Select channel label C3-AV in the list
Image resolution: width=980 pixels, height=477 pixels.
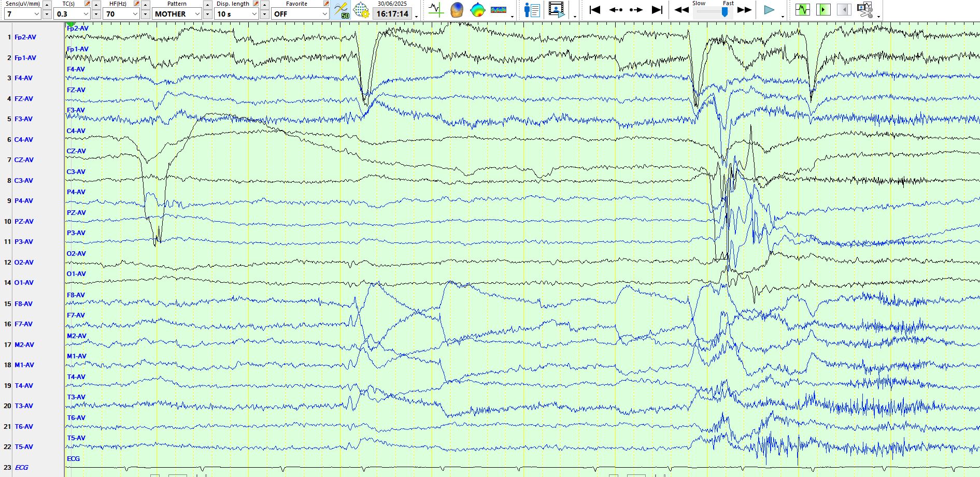[24, 181]
